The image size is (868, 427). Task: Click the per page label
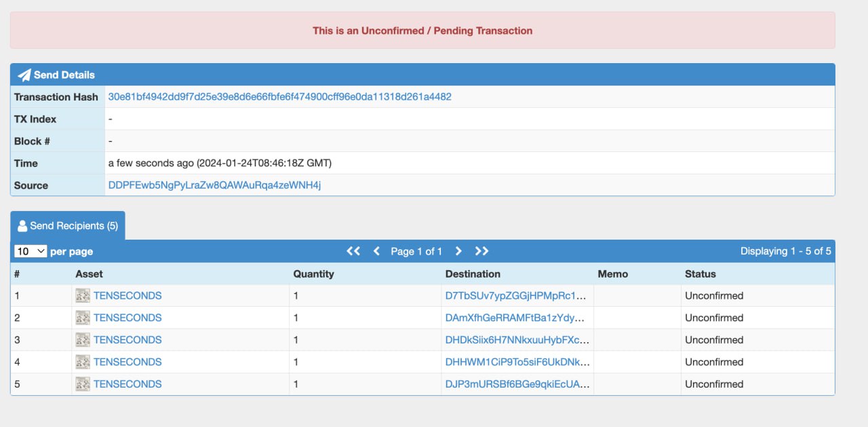click(72, 252)
